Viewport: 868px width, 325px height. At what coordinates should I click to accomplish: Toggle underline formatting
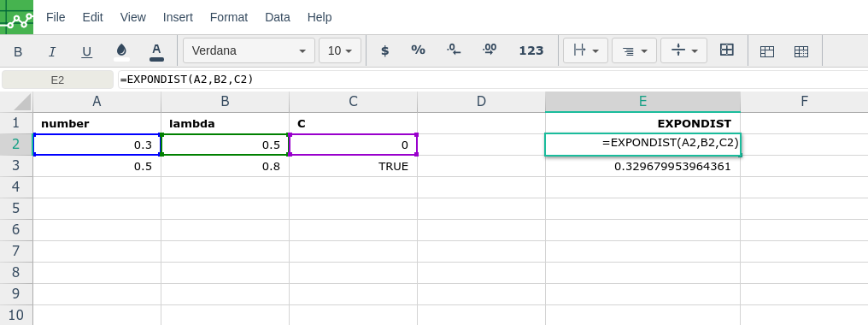pyautogui.click(x=87, y=51)
